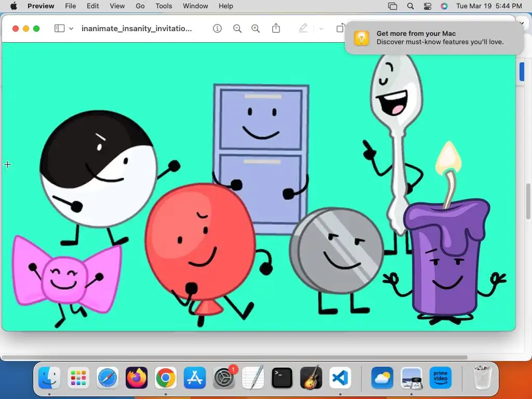Click the date and time clock

click(489, 6)
